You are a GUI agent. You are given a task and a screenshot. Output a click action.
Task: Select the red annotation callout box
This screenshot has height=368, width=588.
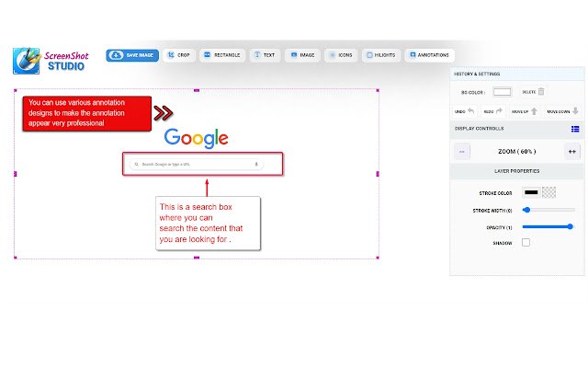tap(87, 113)
